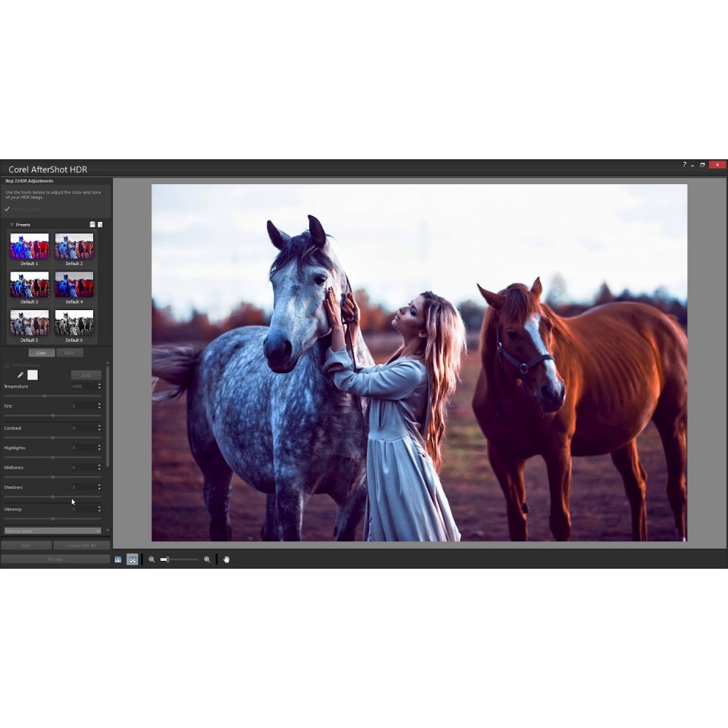Open the help question mark icon
Viewport: 728px width, 728px height.
point(685,165)
